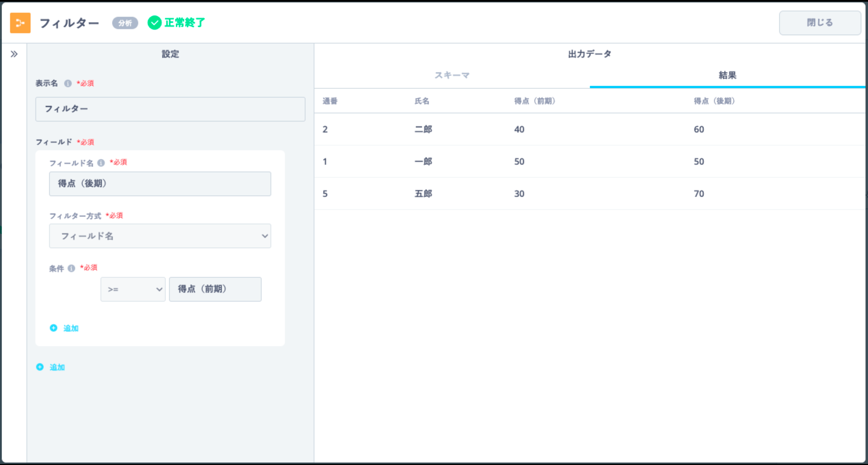Image resolution: width=868 pixels, height=465 pixels.
Task: Click the info icon beside フィールド名
Action: pyautogui.click(x=101, y=163)
